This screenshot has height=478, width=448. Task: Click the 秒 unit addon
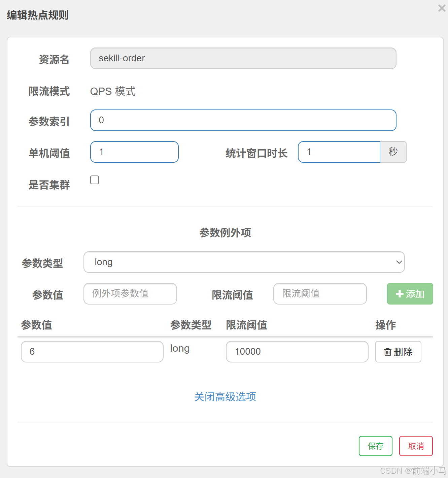coord(393,152)
